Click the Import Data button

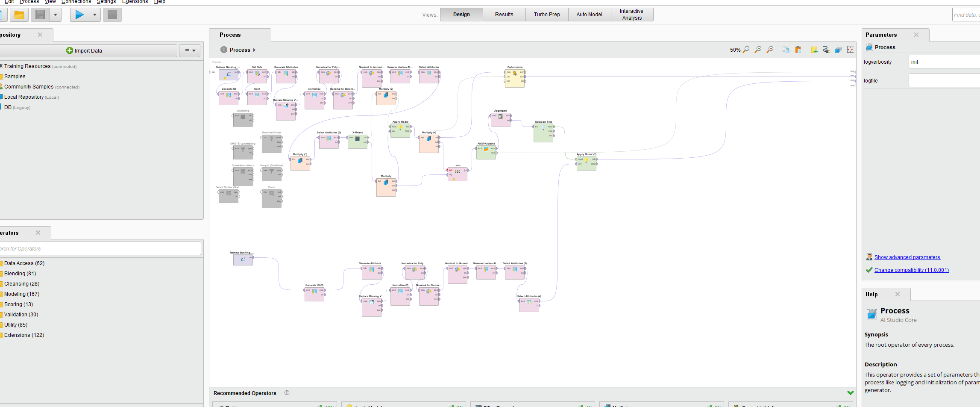(85, 50)
